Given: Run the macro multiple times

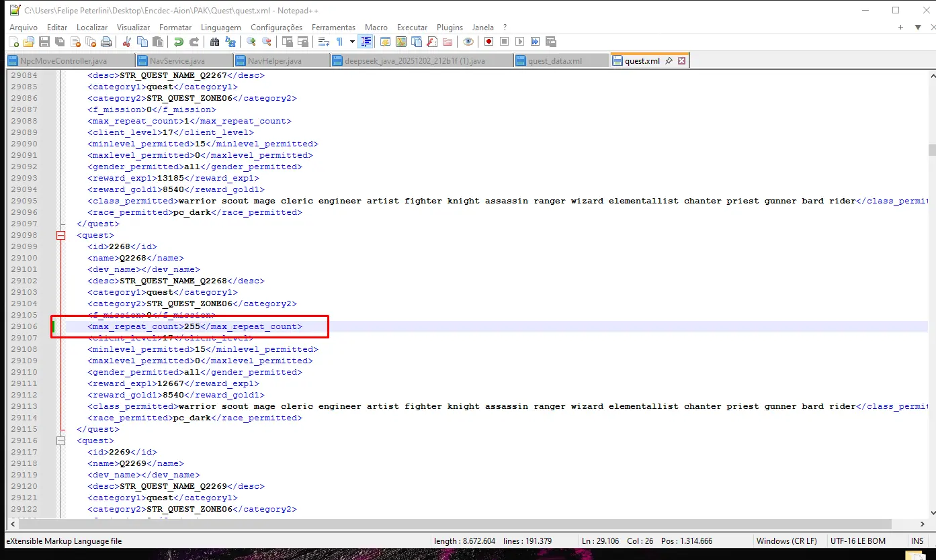Looking at the screenshot, I should click(x=535, y=42).
